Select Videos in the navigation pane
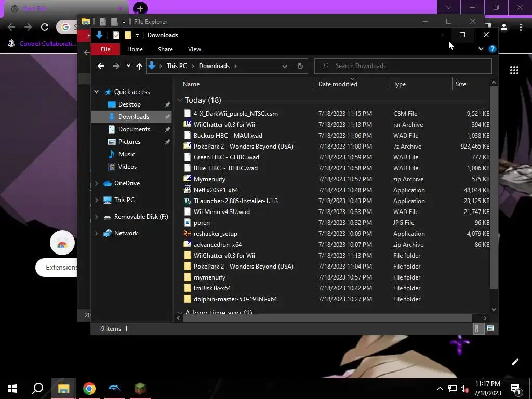 (x=127, y=167)
